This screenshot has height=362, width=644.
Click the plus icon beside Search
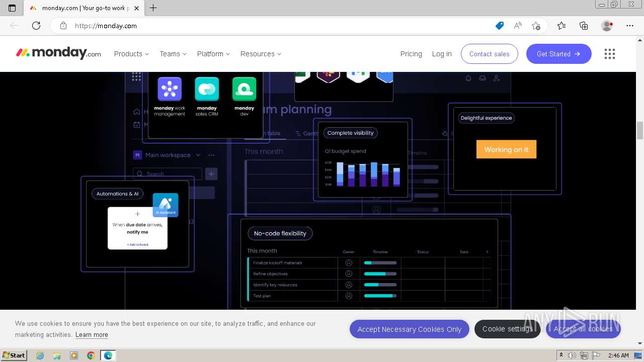pos(211,174)
